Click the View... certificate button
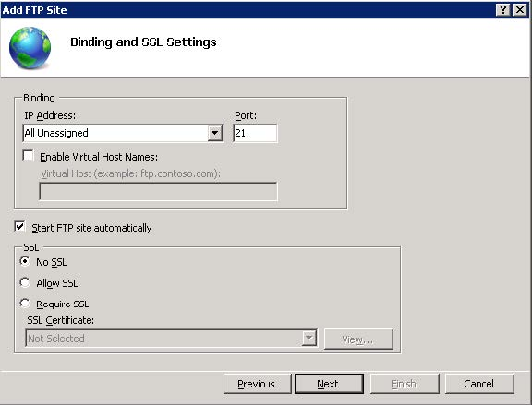 click(358, 339)
